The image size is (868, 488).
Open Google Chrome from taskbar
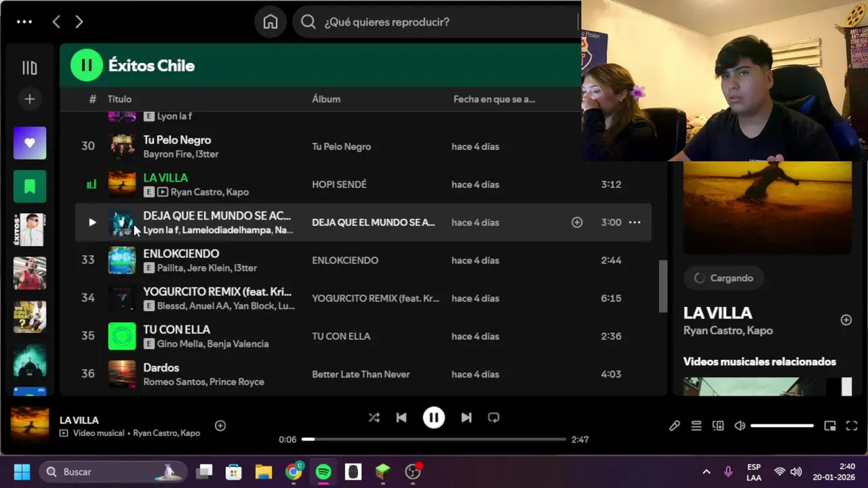(x=294, y=472)
